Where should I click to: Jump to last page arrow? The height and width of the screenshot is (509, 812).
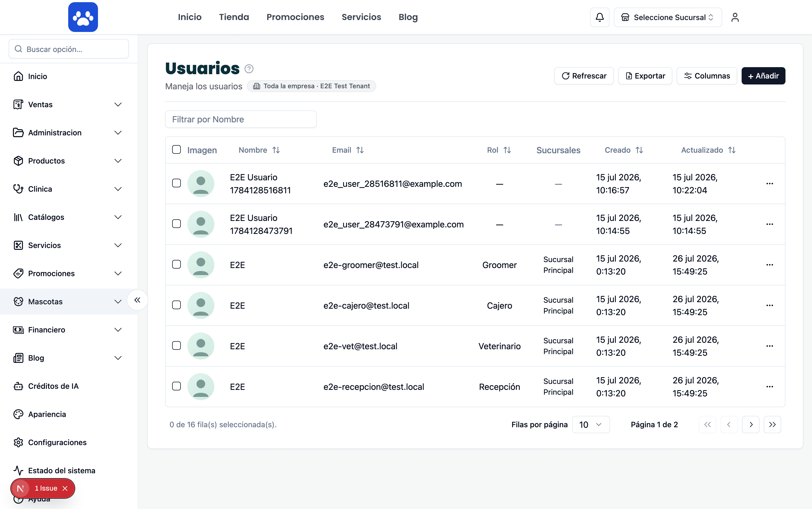click(772, 425)
